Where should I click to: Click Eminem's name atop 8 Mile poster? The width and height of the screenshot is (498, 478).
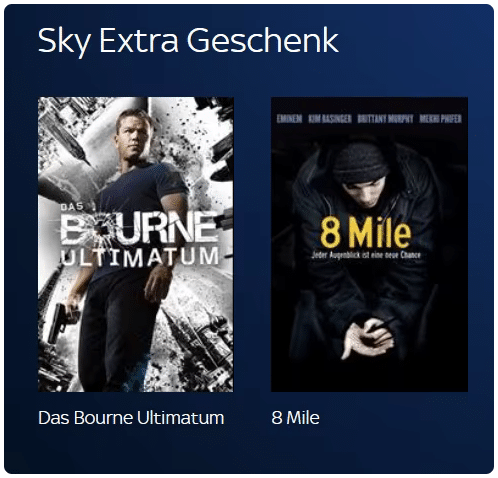tap(289, 119)
